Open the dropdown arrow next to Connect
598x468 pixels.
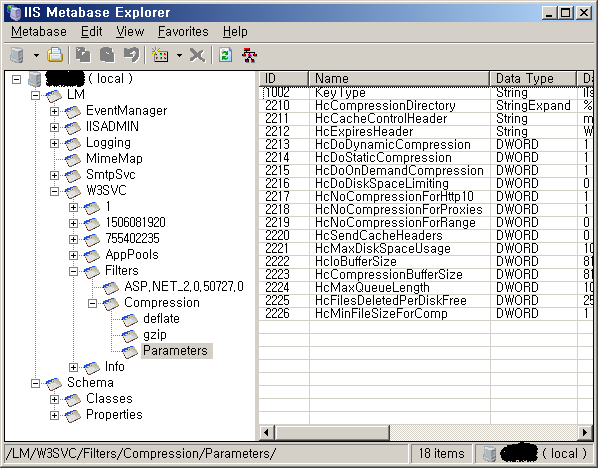tap(36, 55)
